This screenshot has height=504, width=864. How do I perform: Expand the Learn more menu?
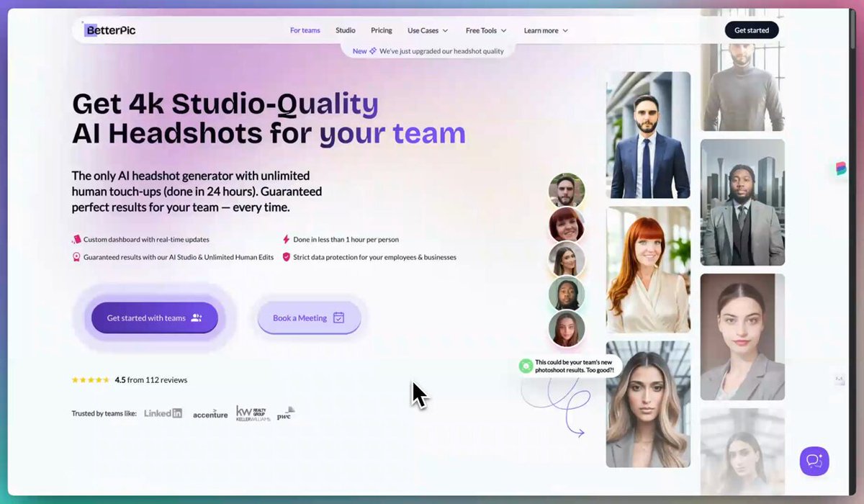(x=546, y=30)
